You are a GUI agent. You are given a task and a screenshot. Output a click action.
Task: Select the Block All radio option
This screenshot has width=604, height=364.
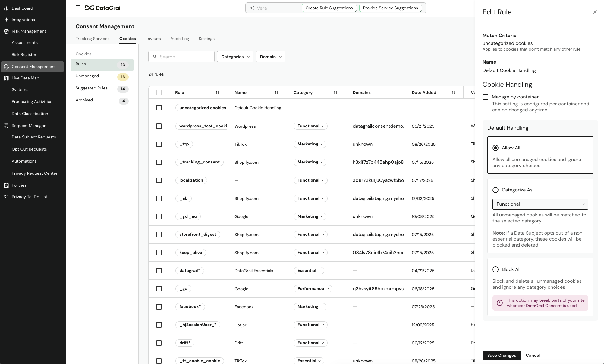[495, 269]
